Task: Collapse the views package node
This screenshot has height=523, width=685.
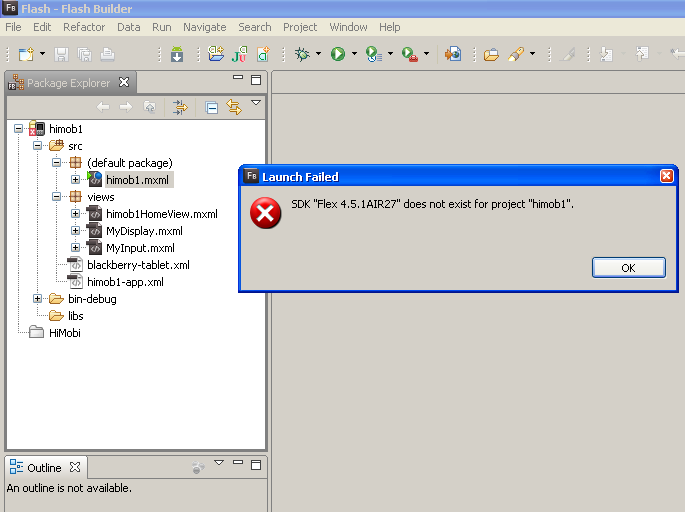Action: tap(56, 197)
